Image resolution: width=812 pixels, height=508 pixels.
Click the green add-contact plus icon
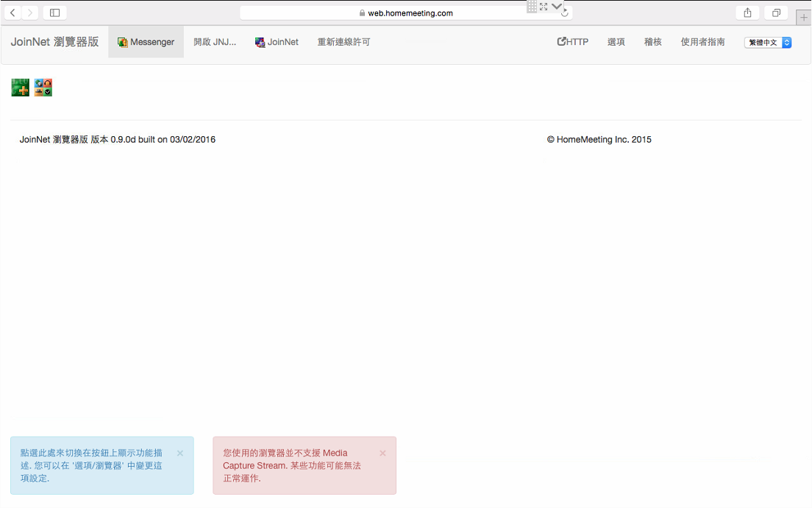[20, 88]
